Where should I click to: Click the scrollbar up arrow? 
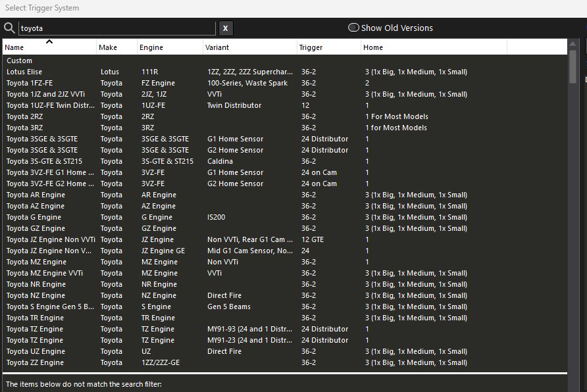(573, 44)
